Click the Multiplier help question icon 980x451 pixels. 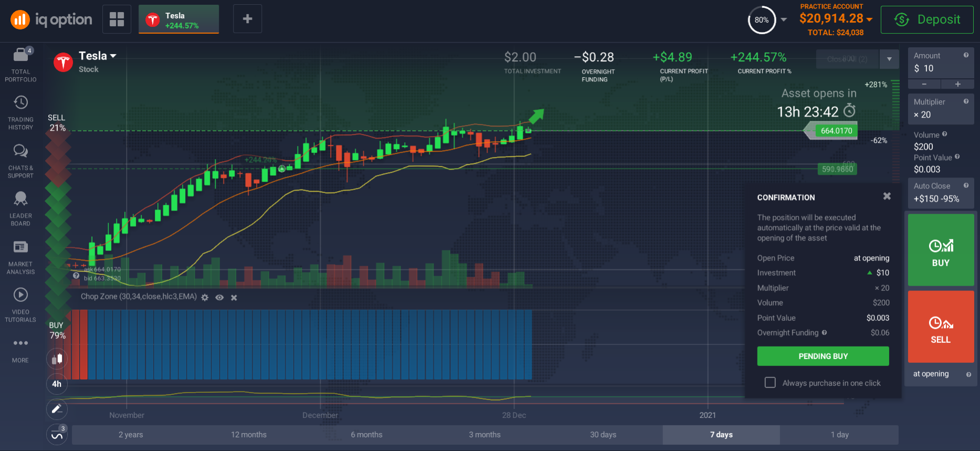point(966,101)
